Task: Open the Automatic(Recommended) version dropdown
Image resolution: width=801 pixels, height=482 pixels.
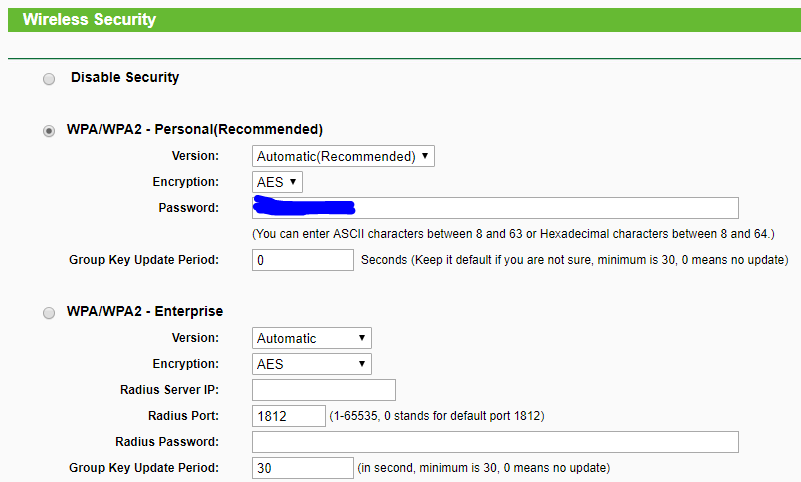Action: (343, 156)
